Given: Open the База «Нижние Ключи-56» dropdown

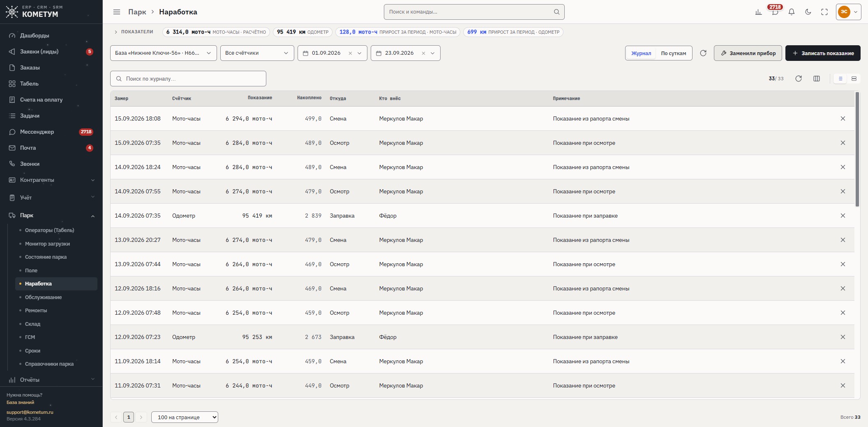Looking at the screenshot, I should (164, 53).
